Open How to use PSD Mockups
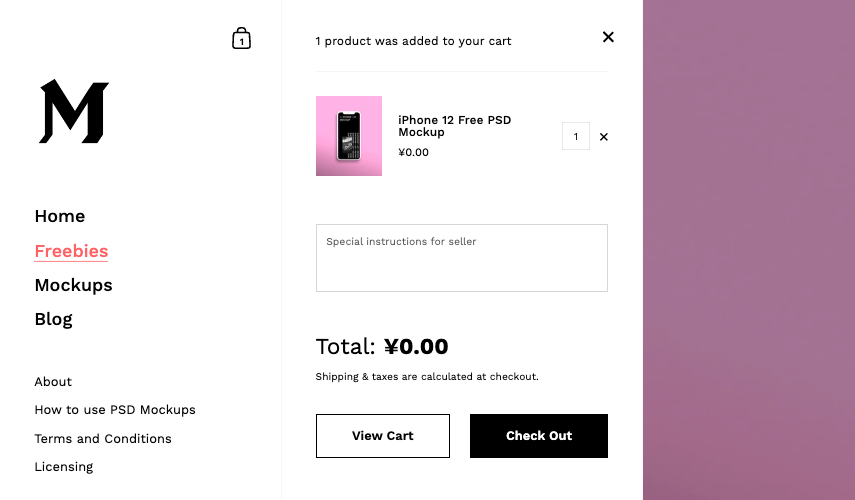The width and height of the screenshot is (855, 500). 115,410
